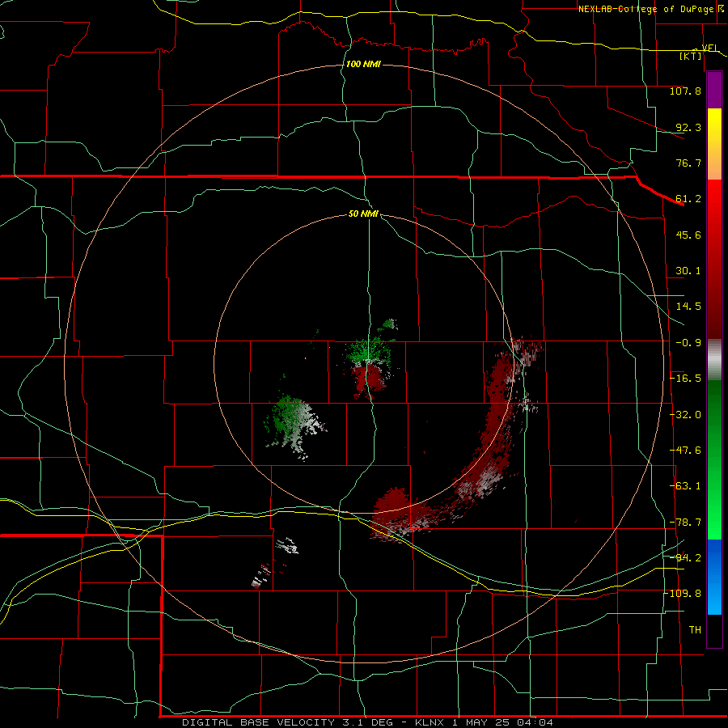
Task: Select the 92.3 scale value
Action: point(688,127)
